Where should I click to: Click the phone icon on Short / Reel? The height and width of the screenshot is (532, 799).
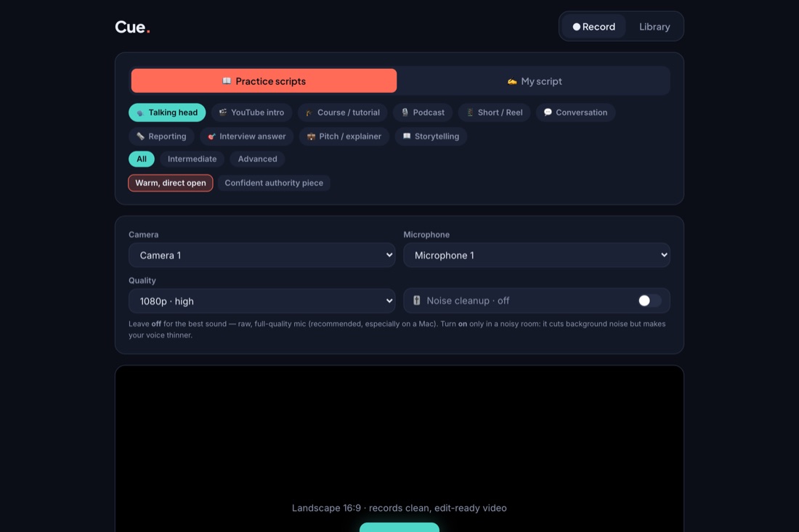coord(470,112)
